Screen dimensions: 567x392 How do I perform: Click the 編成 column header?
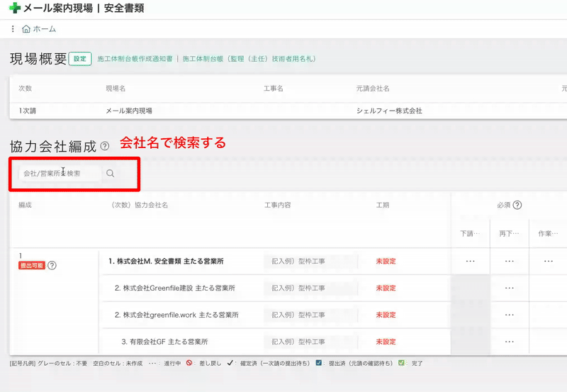click(x=26, y=205)
